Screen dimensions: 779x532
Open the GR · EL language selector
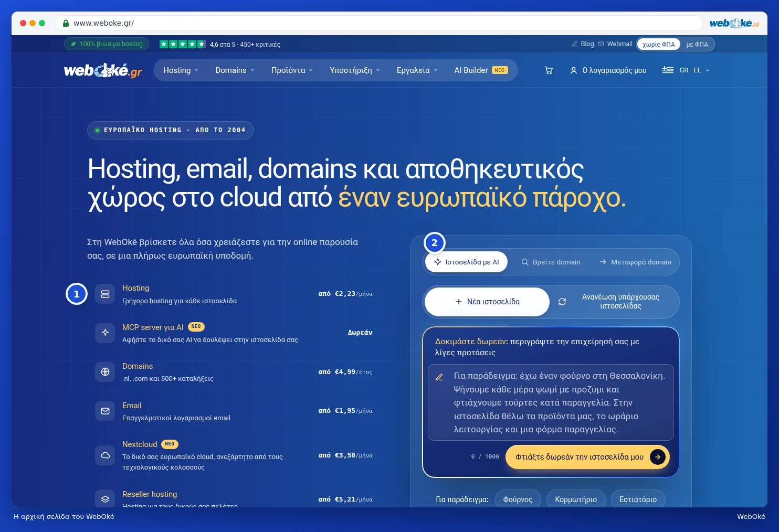pos(686,70)
